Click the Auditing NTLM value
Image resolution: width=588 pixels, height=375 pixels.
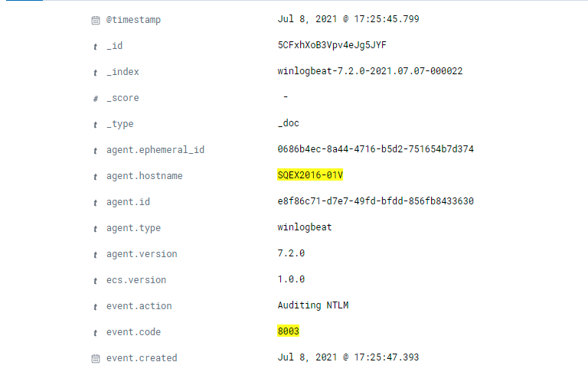pyautogui.click(x=312, y=305)
